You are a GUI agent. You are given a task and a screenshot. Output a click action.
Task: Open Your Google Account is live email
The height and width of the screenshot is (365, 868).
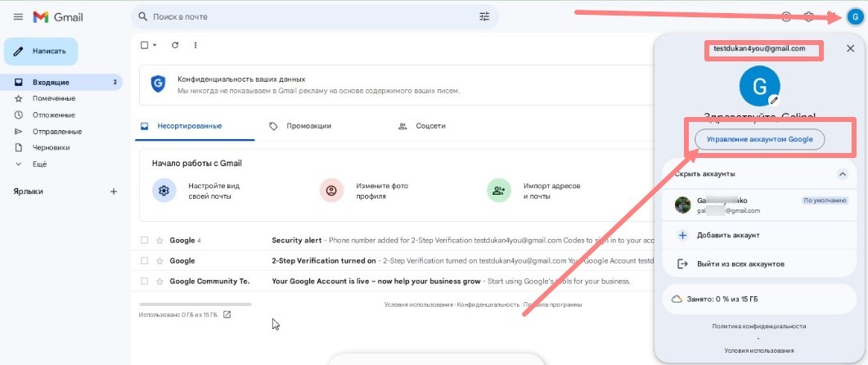coord(393,282)
